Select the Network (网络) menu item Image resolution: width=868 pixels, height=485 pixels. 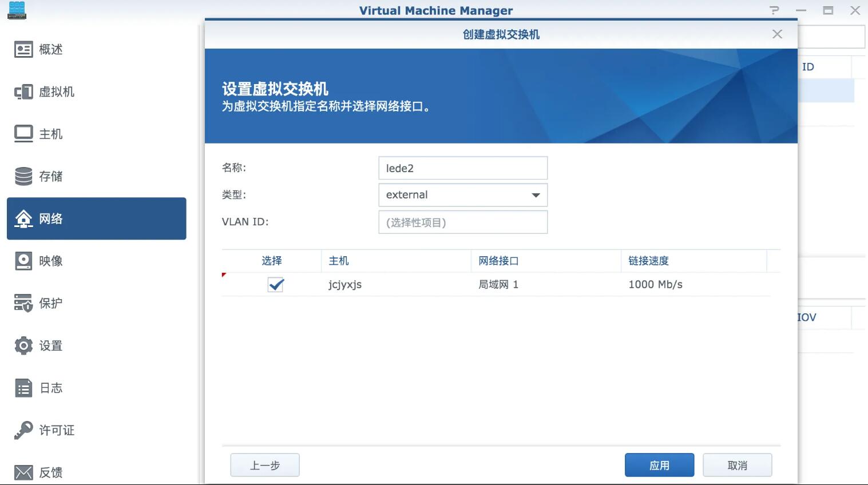pos(96,218)
